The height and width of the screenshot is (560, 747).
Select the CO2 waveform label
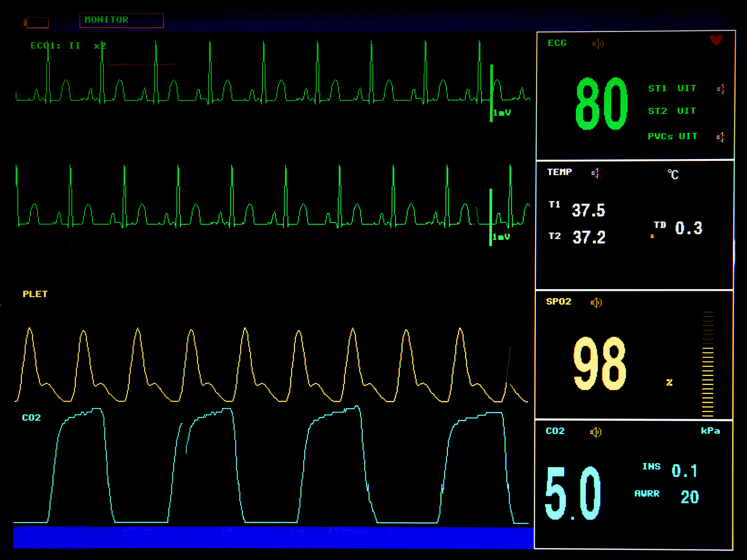31,417
